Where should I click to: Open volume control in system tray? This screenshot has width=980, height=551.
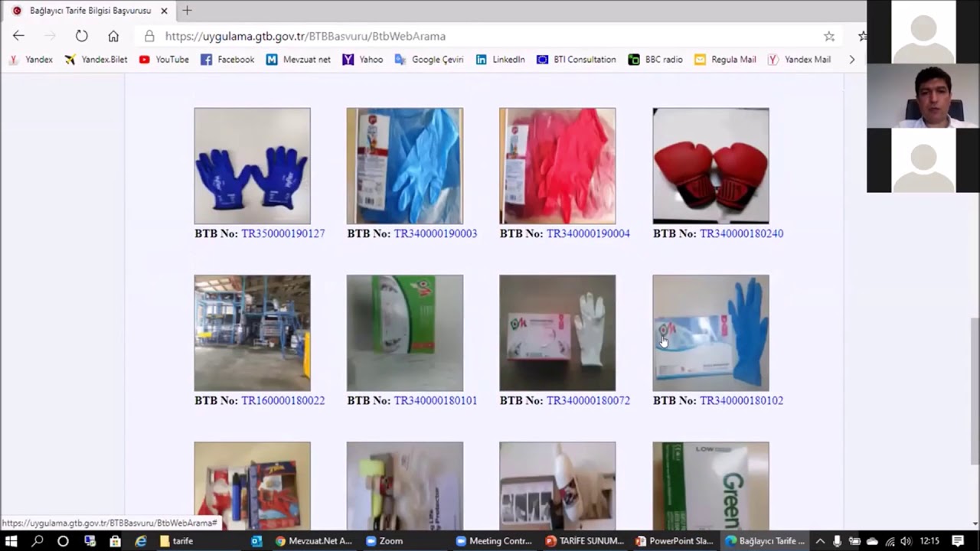pos(906,541)
